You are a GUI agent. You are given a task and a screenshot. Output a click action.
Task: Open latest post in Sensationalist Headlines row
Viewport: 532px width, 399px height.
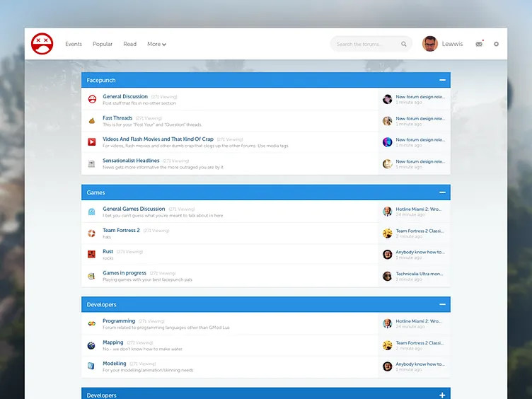tap(420, 161)
